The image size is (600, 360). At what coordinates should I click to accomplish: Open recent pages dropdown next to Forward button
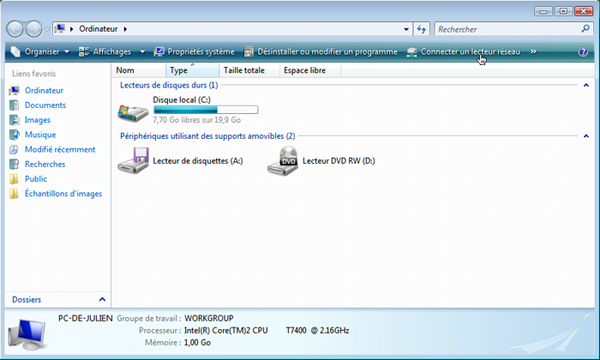[47, 29]
